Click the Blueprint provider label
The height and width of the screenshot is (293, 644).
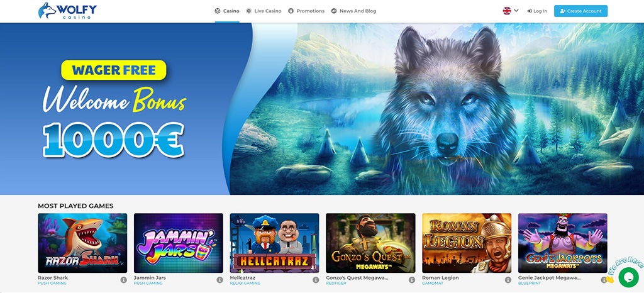[529, 284]
